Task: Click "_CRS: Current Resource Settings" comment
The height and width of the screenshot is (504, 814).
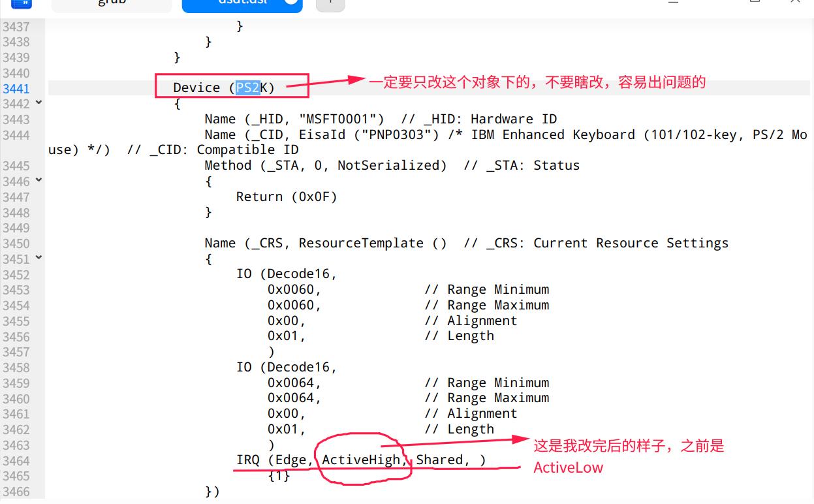Action: (x=596, y=243)
